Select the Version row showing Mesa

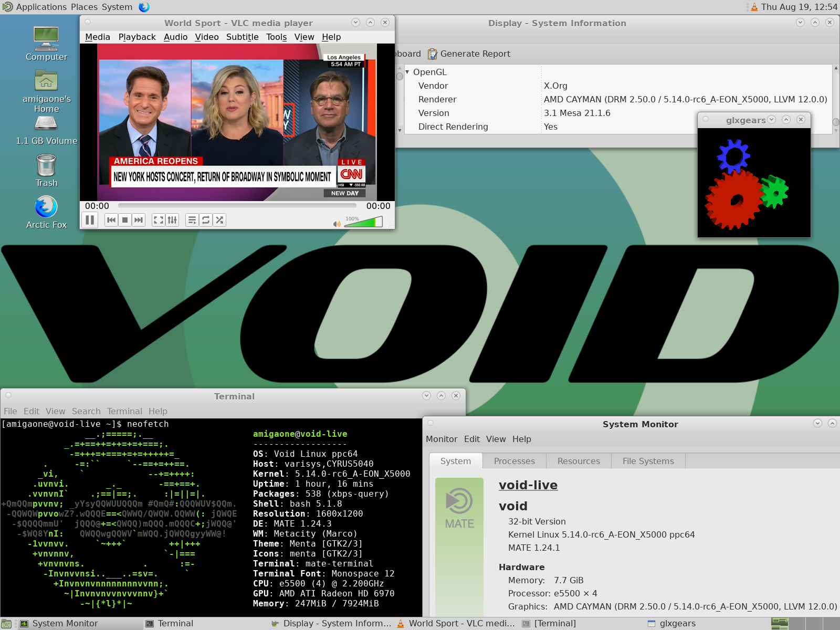click(618, 113)
